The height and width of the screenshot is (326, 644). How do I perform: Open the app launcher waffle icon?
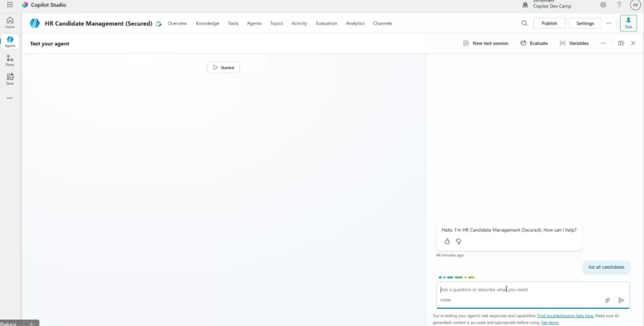9,5
